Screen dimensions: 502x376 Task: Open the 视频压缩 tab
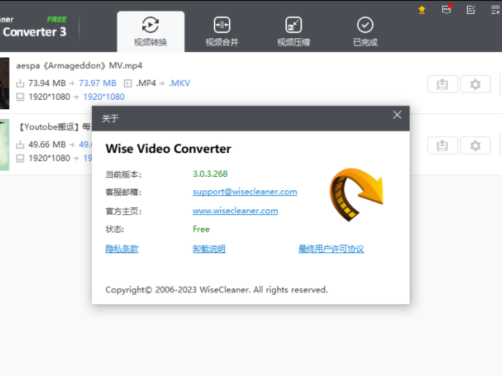point(294,31)
